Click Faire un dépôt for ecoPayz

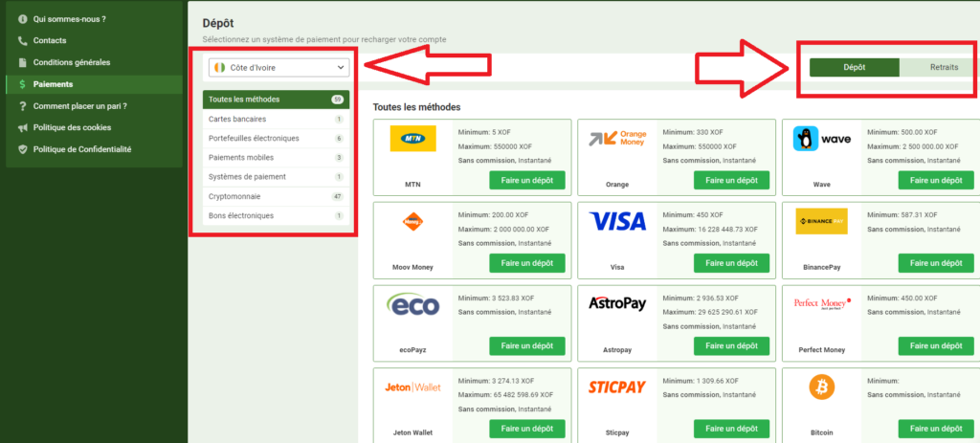tap(527, 346)
